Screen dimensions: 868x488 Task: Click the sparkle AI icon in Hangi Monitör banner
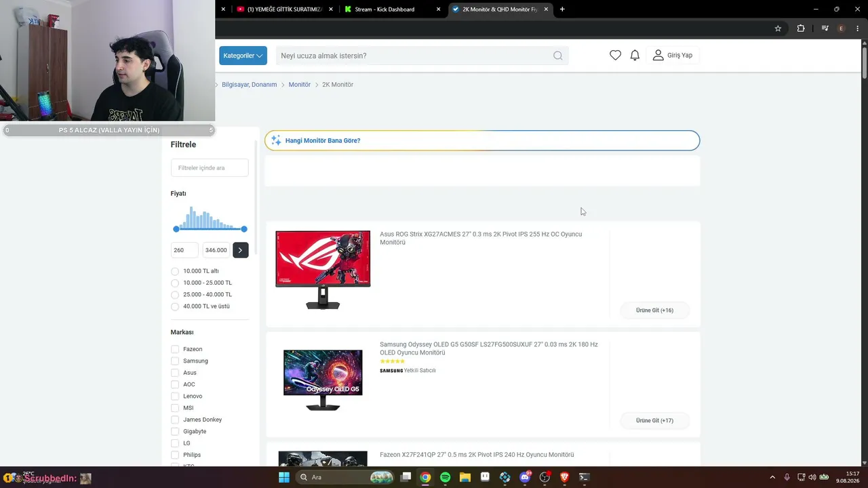pyautogui.click(x=276, y=140)
